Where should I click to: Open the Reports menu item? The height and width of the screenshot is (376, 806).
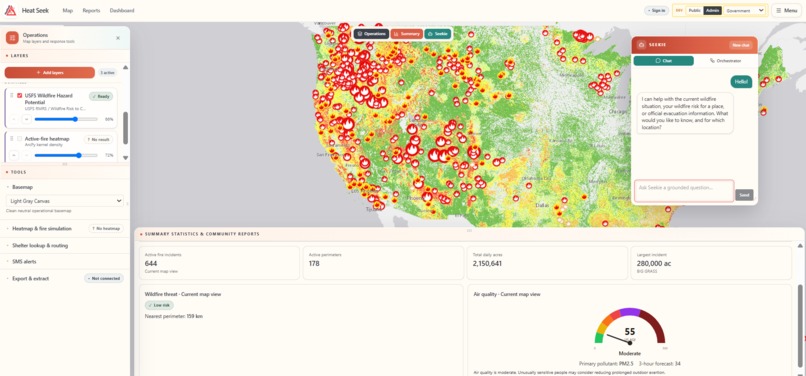coord(91,10)
